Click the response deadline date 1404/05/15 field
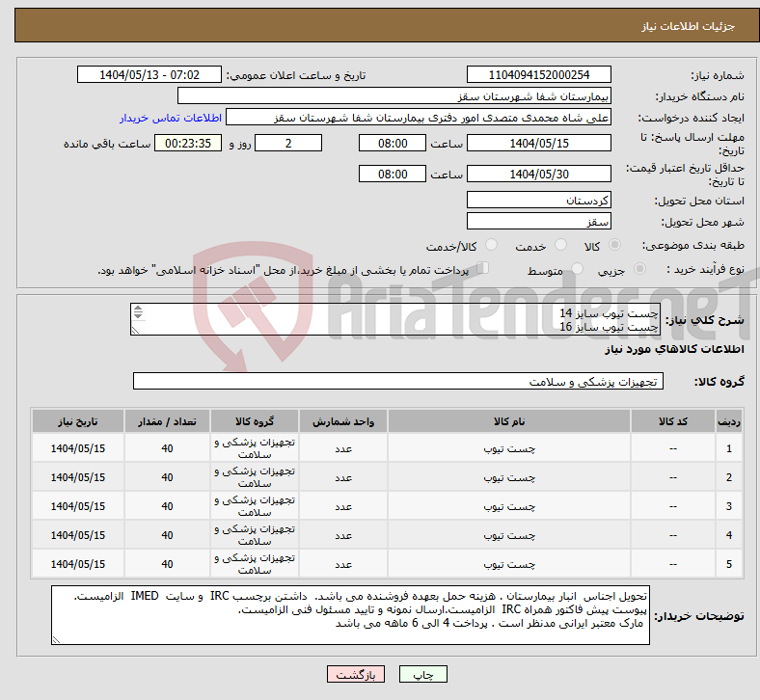This screenshot has width=760, height=700. click(538, 144)
